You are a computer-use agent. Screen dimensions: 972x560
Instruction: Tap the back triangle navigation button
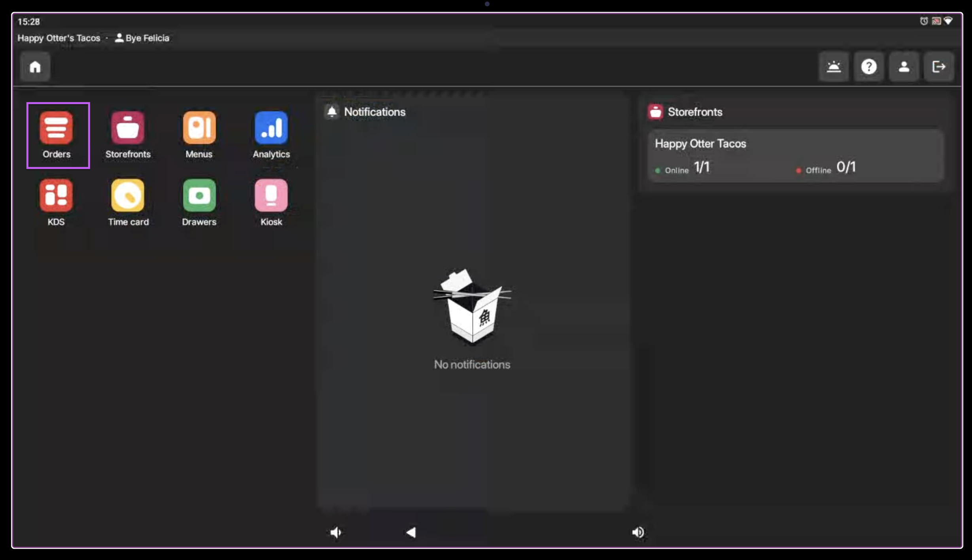pos(411,532)
